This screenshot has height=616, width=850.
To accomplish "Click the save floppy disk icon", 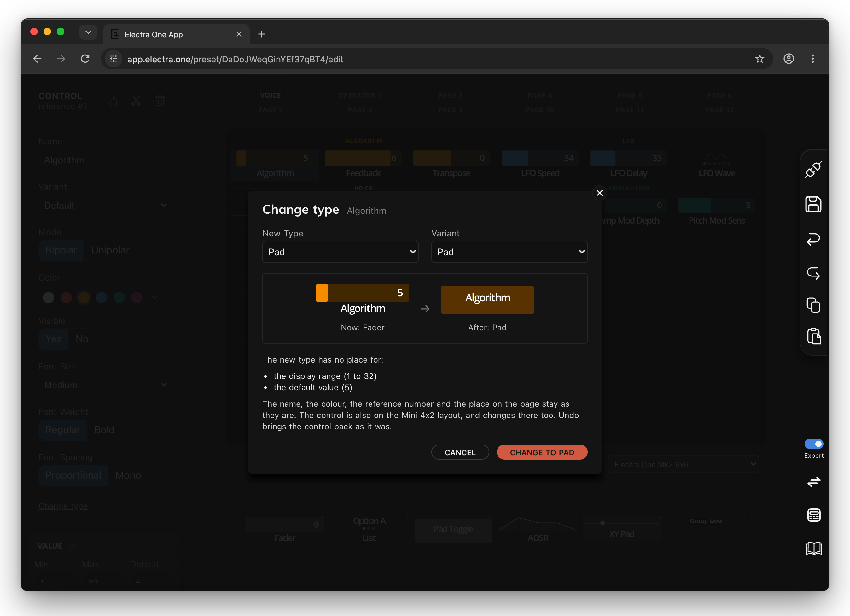I will [813, 204].
